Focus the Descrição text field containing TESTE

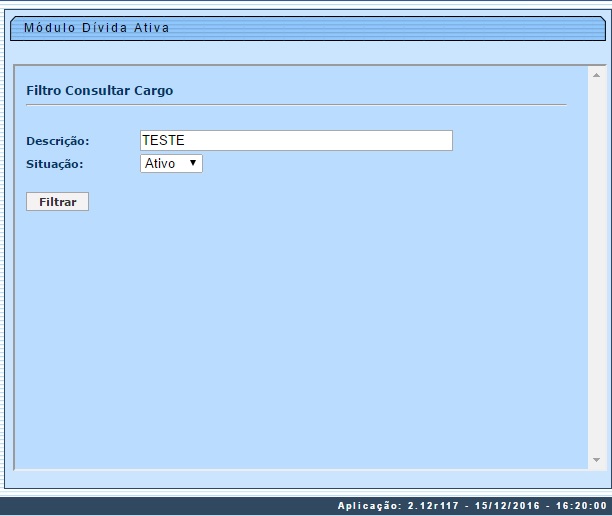tap(296, 141)
